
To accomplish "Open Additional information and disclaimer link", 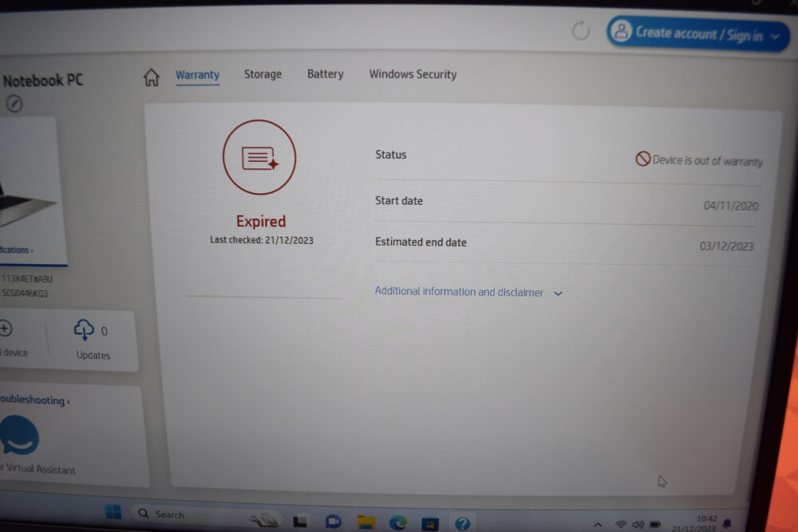I will click(x=459, y=292).
